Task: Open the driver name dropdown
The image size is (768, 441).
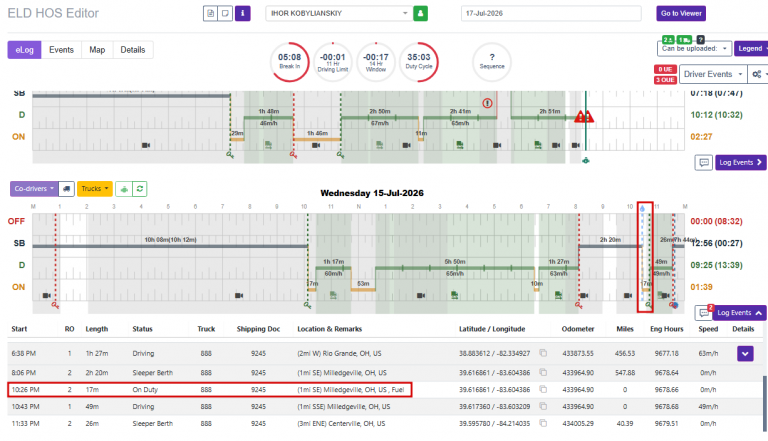Action: 338,13
